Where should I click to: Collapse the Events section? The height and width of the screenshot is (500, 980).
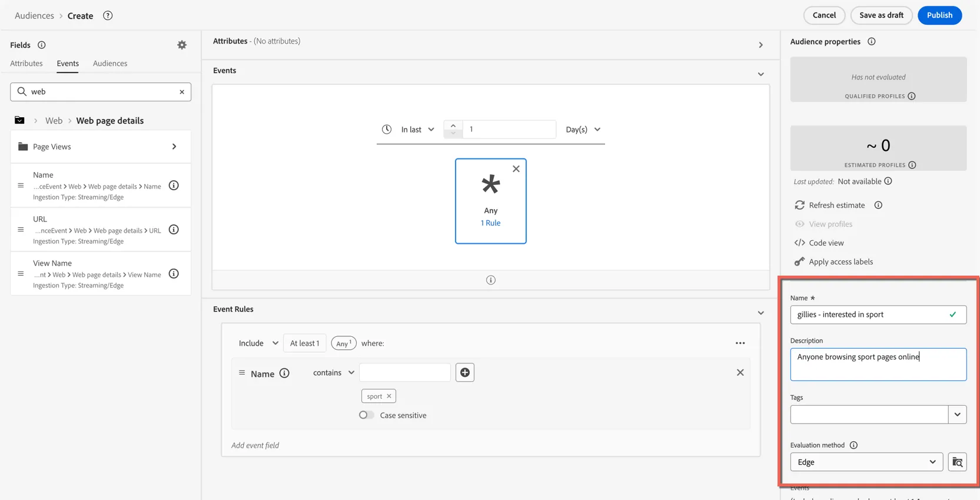point(761,74)
